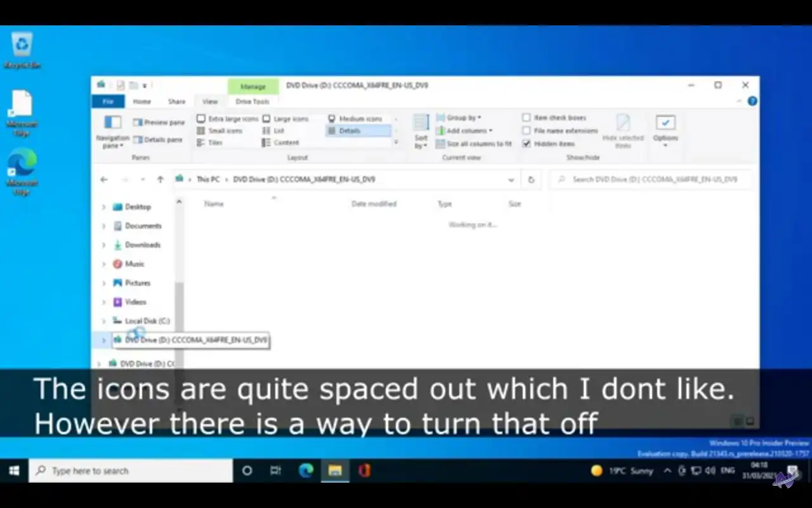Enable Item check boxes
Screen dimensions: 812x508
pos(554,117)
